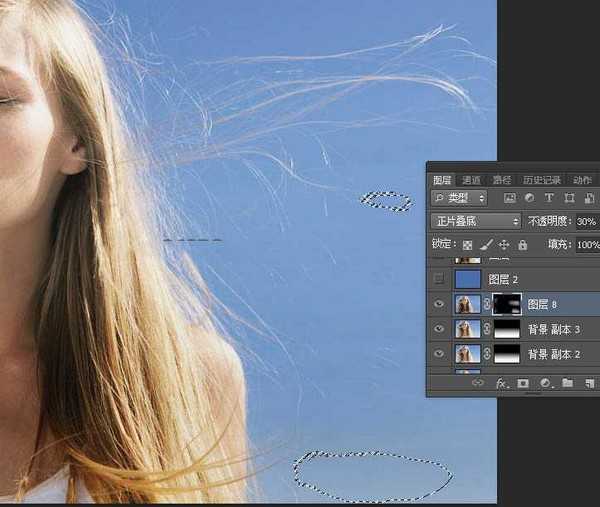Hide the 背景 副本 3 layer

coord(439,329)
